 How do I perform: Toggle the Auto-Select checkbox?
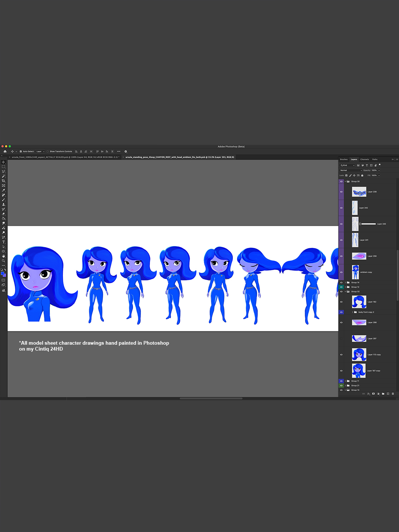pos(21,151)
